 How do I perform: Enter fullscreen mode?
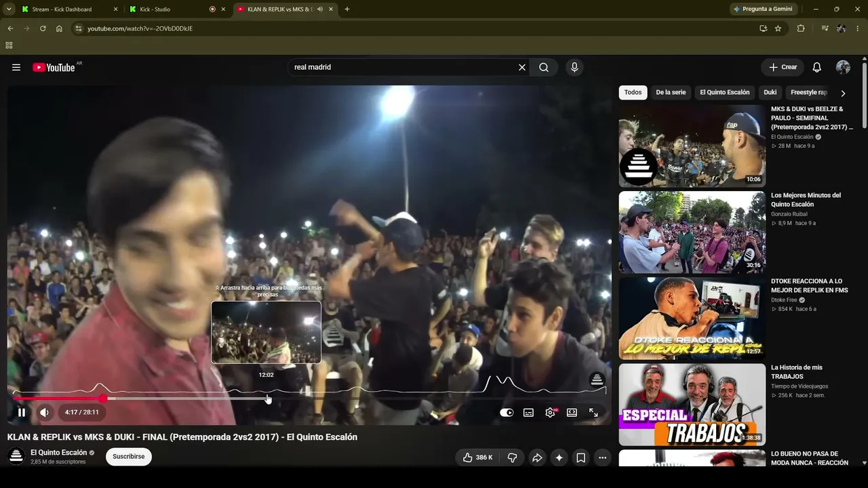593,412
